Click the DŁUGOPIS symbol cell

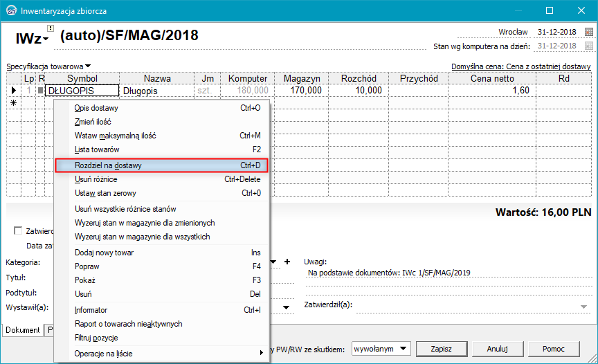point(82,91)
